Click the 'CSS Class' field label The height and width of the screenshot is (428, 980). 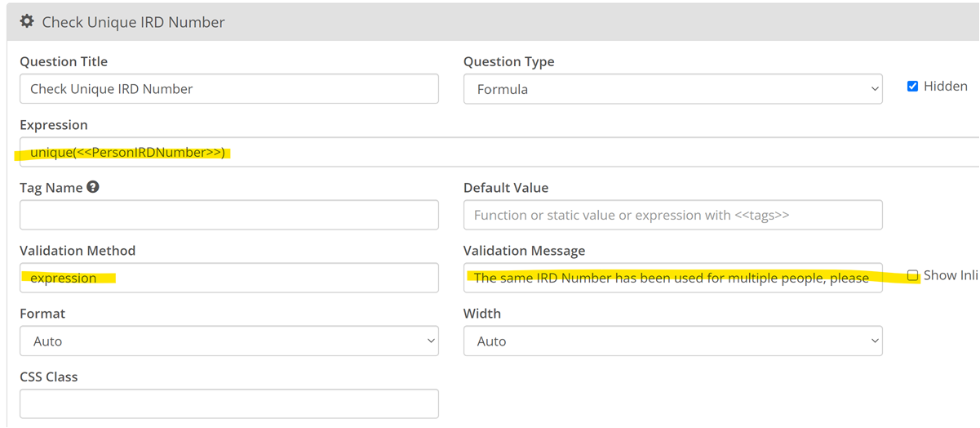[x=49, y=377]
